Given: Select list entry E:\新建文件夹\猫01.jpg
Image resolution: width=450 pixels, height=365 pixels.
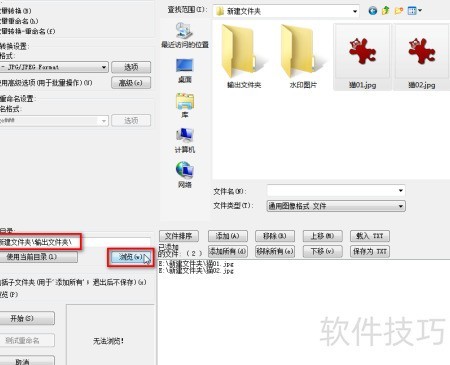Looking at the screenshot, I should [x=196, y=264].
